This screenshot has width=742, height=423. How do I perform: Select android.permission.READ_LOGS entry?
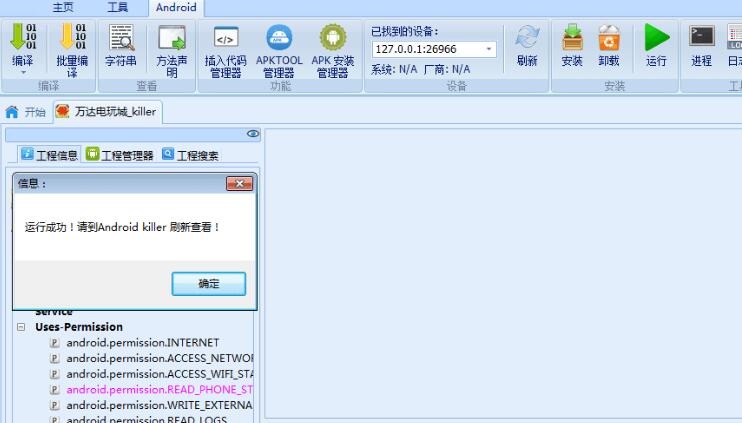147,419
